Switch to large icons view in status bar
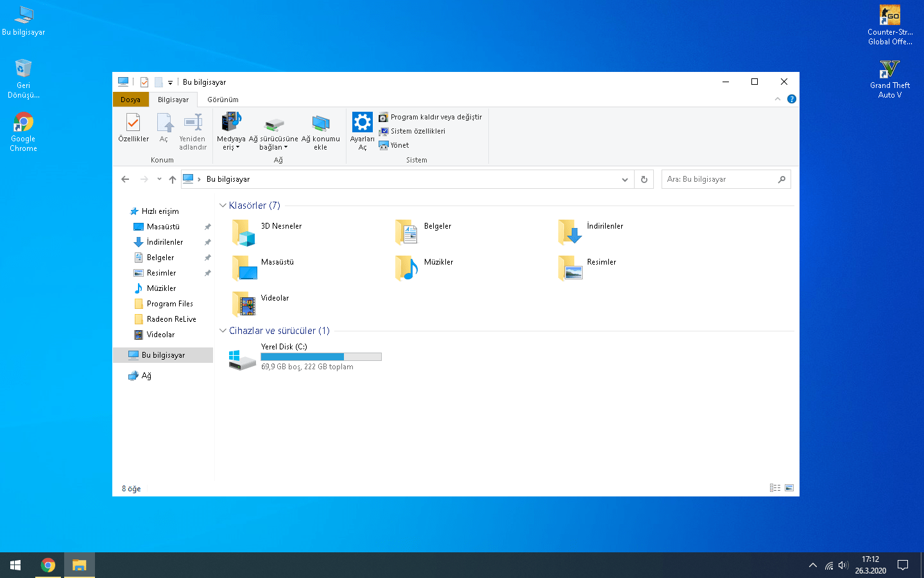The height and width of the screenshot is (578, 924). tap(789, 488)
